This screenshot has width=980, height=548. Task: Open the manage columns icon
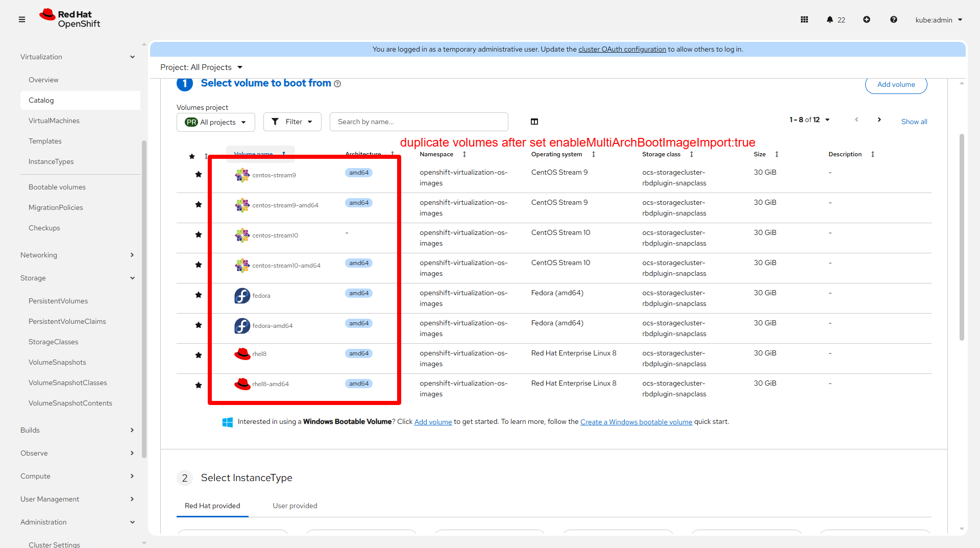(x=534, y=122)
